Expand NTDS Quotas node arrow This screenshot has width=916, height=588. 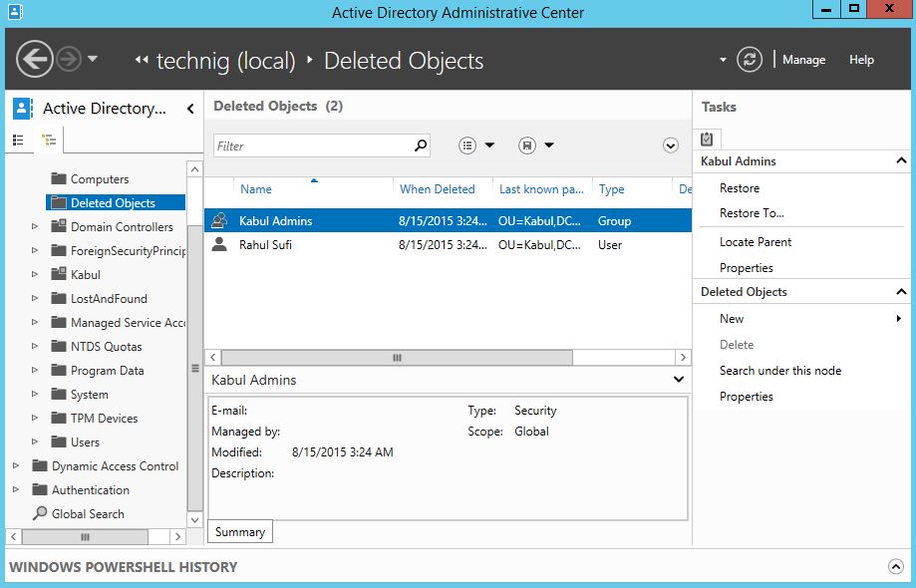coord(35,346)
